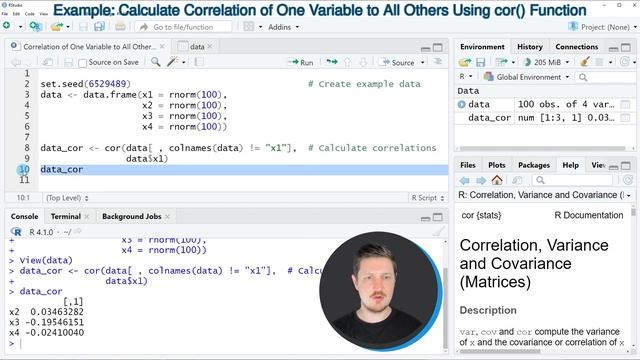The width and height of the screenshot is (640, 360).
Task: Switch to the Console tab
Action: (24, 216)
